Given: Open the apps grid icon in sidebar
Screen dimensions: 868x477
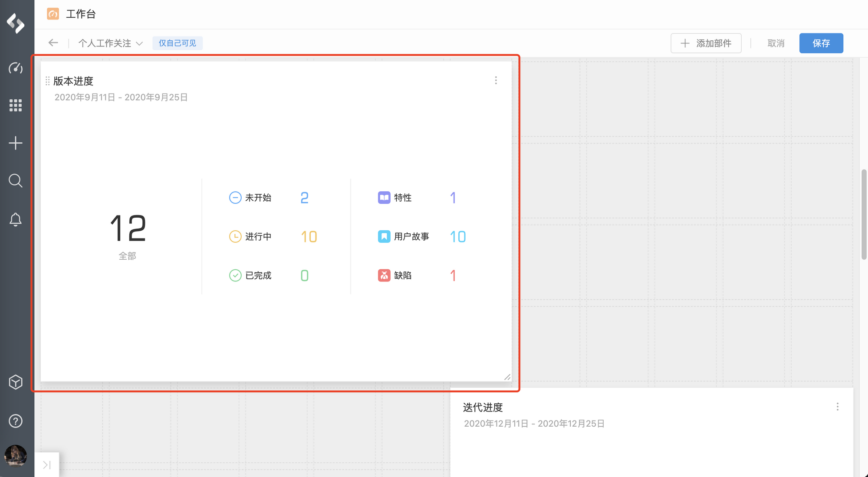Looking at the screenshot, I should click(x=16, y=105).
